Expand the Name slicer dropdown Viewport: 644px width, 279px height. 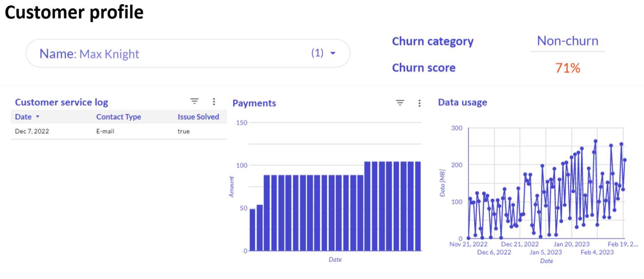pyautogui.click(x=333, y=53)
